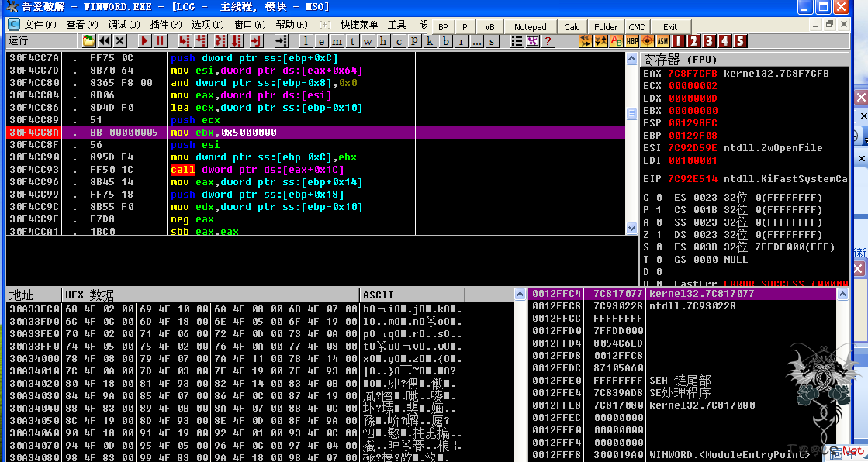The width and height of the screenshot is (868, 462).
Task: Click the red question mark help icon
Action: tap(548, 41)
